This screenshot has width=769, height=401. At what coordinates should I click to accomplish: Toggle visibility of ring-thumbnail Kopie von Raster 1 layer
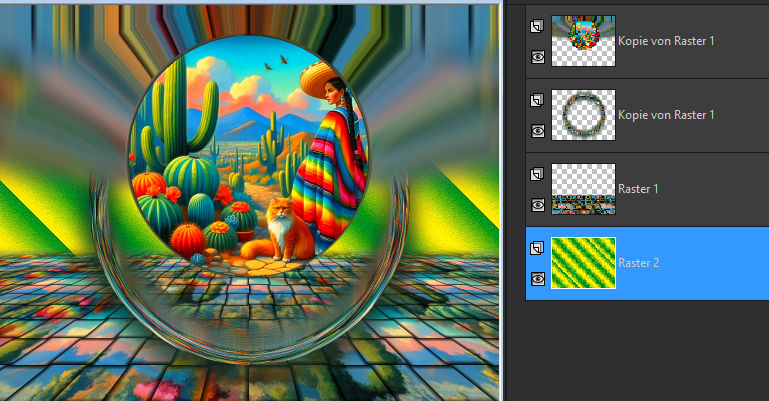(x=538, y=131)
